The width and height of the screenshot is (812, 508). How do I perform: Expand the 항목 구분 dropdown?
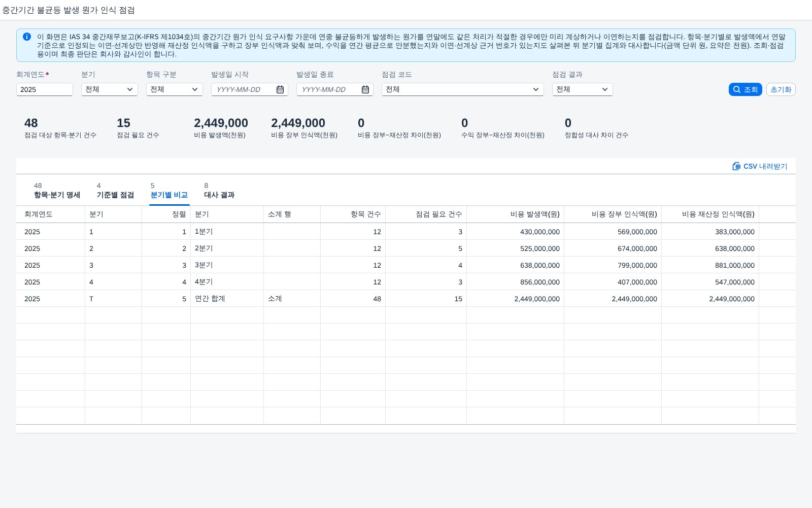tap(175, 89)
